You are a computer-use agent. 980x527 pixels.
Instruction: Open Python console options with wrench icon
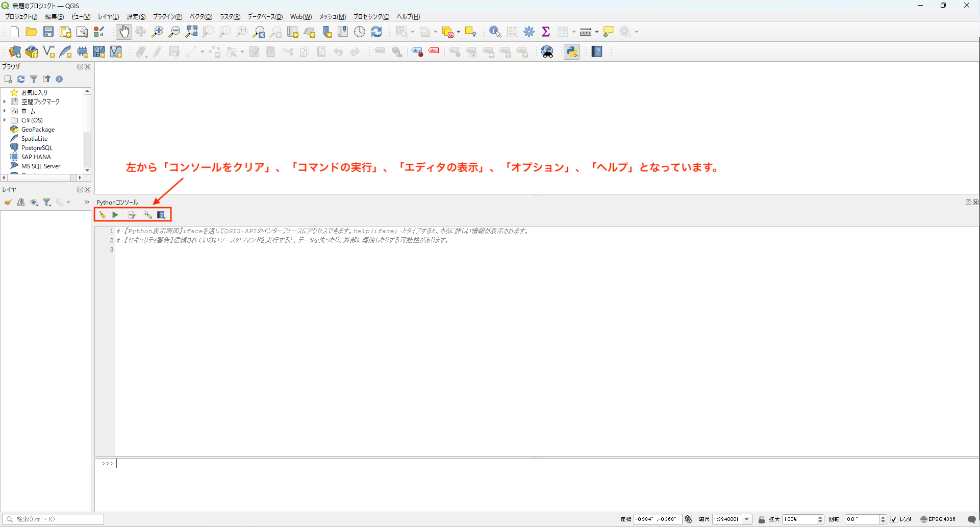[x=148, y=215]
